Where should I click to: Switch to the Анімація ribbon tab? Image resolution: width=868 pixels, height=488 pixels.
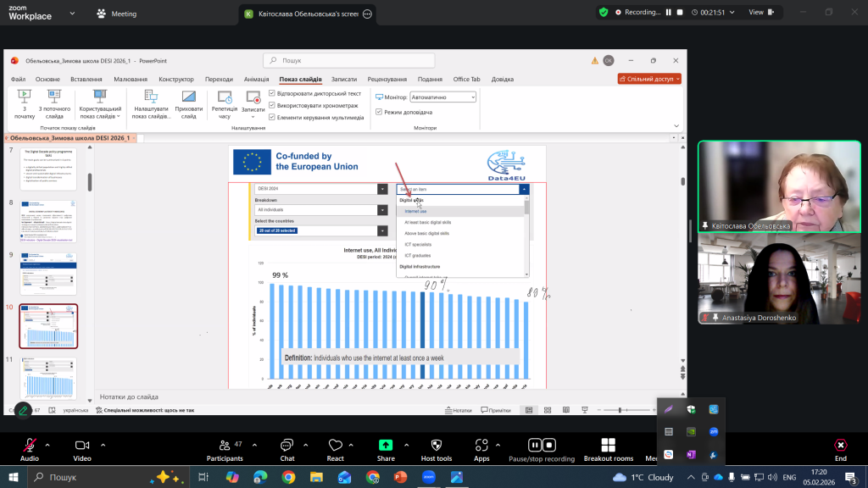point(256,79)
